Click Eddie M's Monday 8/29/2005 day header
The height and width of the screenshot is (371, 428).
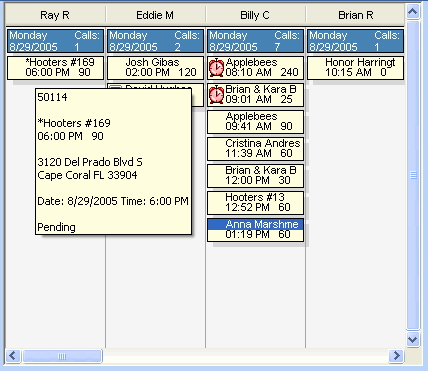[155, 41]
